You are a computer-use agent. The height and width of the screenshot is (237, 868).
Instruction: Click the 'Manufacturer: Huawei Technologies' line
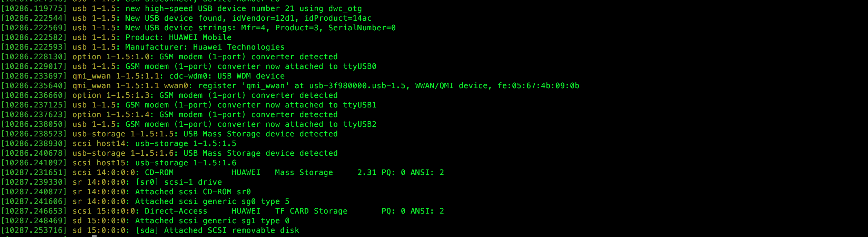point(143,47)
